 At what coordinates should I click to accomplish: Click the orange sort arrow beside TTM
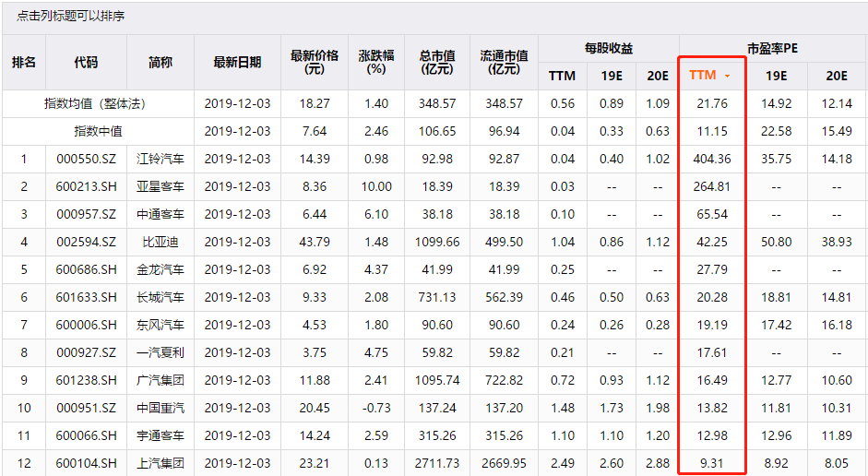point(727,76)
